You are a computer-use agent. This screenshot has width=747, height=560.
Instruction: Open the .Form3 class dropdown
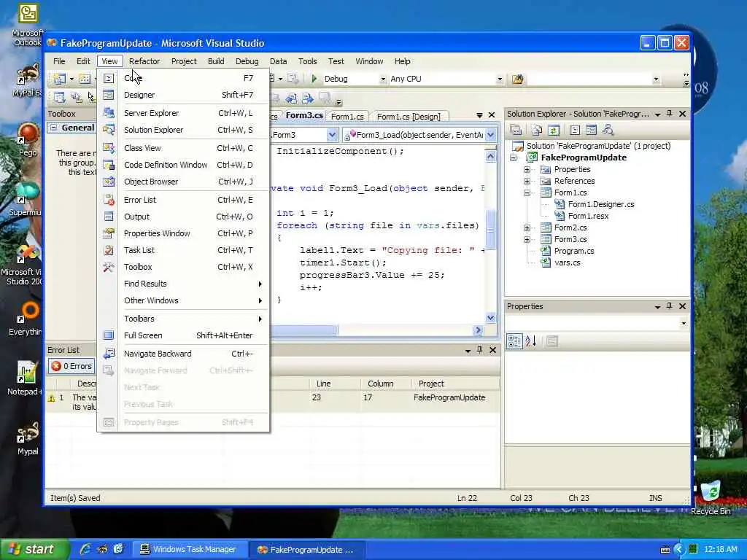(x=332, y=135)
